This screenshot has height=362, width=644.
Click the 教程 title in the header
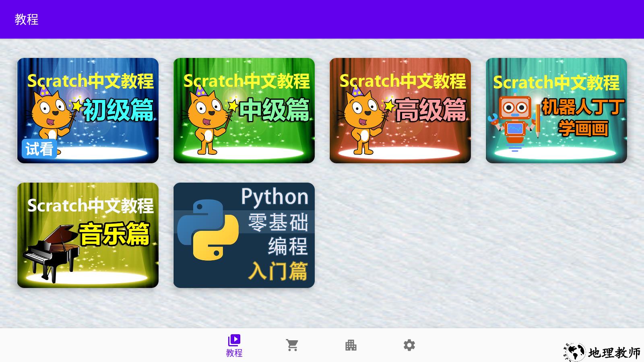pyautogui.click(x=27, y=19)
